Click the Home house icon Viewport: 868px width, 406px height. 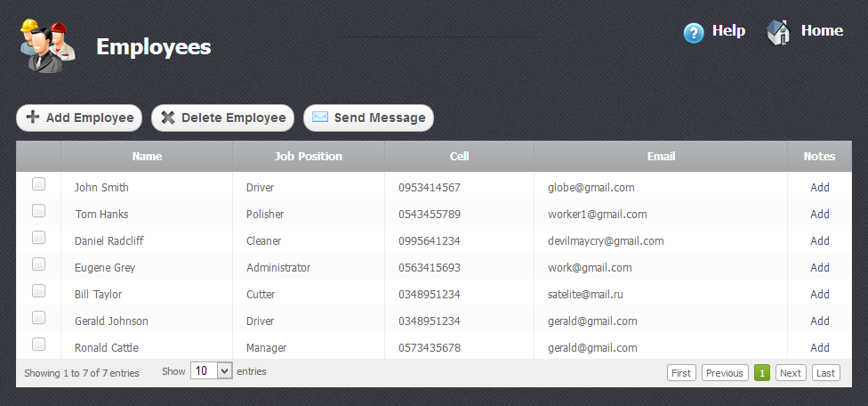tap(777, 33)
